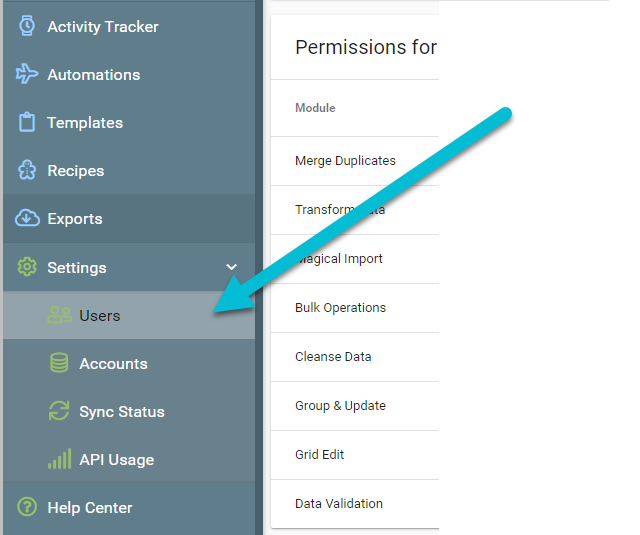This screenshot has height=535, width=640.
Task: Click the Grid Edit module row
Action: tap(355, 455)
